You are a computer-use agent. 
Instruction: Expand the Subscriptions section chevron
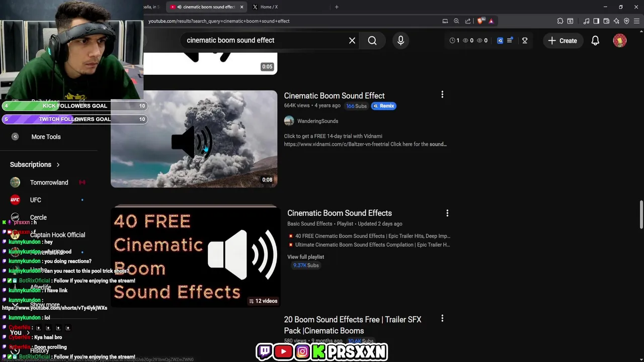point(58,165)
